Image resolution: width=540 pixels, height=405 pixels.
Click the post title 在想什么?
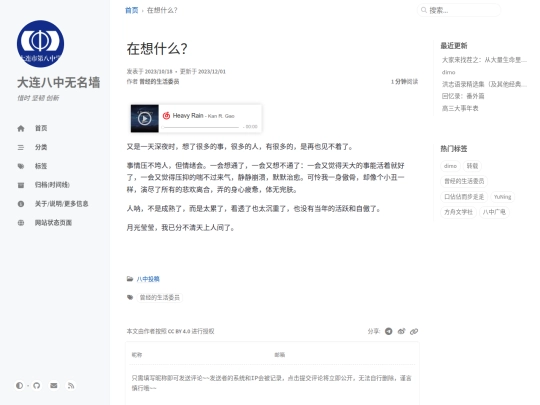(x=157, y=49)
